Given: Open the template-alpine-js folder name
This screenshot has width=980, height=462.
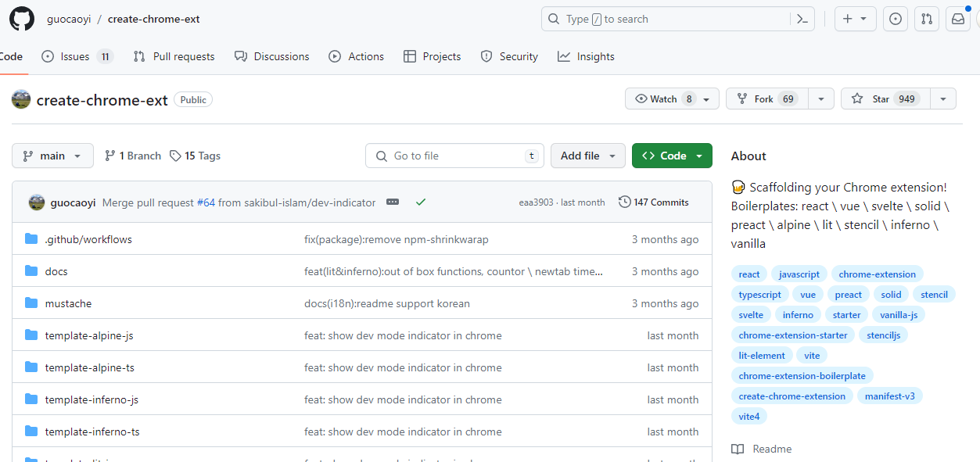Looking at the screenshot, I should pyautogui.click(x=89, y=335).
